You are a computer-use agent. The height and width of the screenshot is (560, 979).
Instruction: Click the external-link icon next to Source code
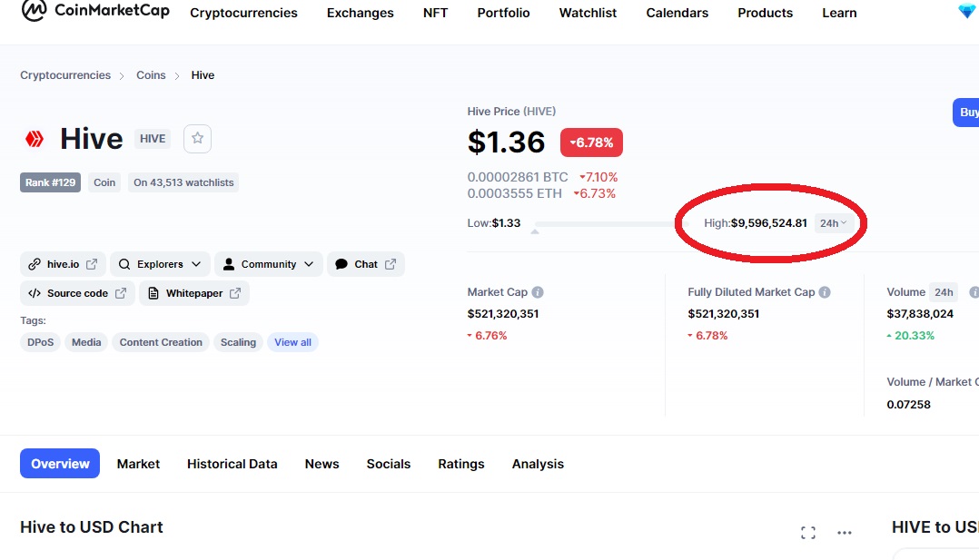[x=121, y=293]
